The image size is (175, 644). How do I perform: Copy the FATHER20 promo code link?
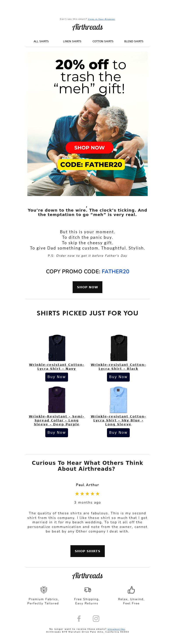115,271
